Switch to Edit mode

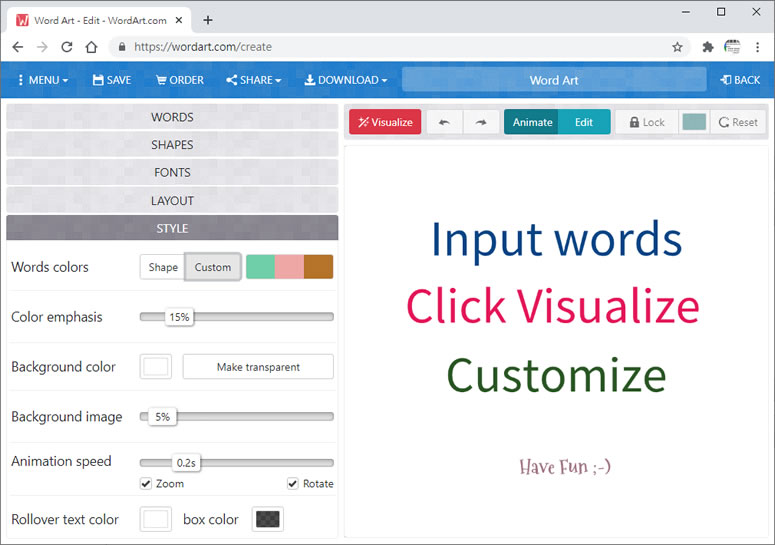click(x=584, y=122)
